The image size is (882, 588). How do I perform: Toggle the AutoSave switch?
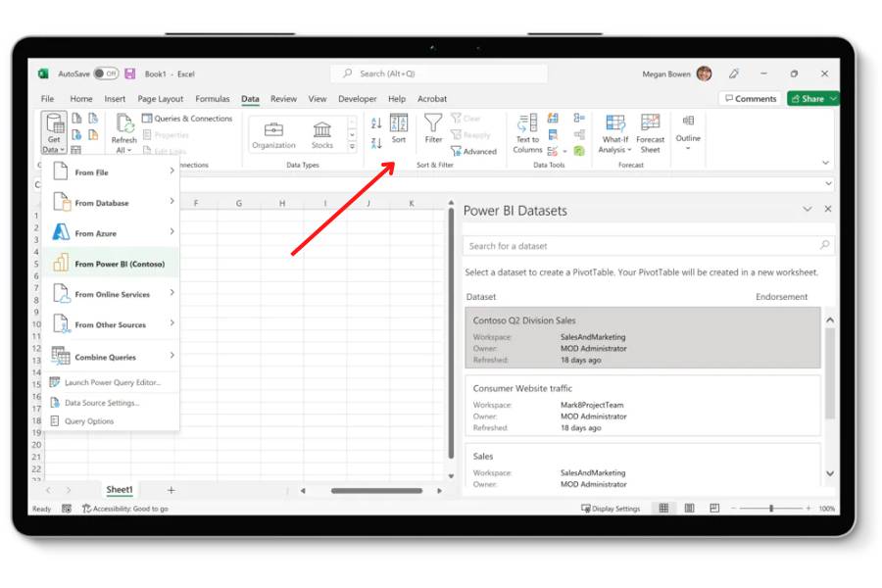pyautogui.click(x=106, y=73)
